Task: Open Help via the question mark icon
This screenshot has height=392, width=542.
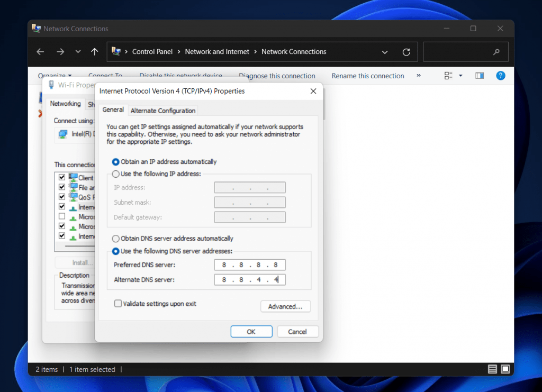Action: pyautogui.click(x=500, y=76)
